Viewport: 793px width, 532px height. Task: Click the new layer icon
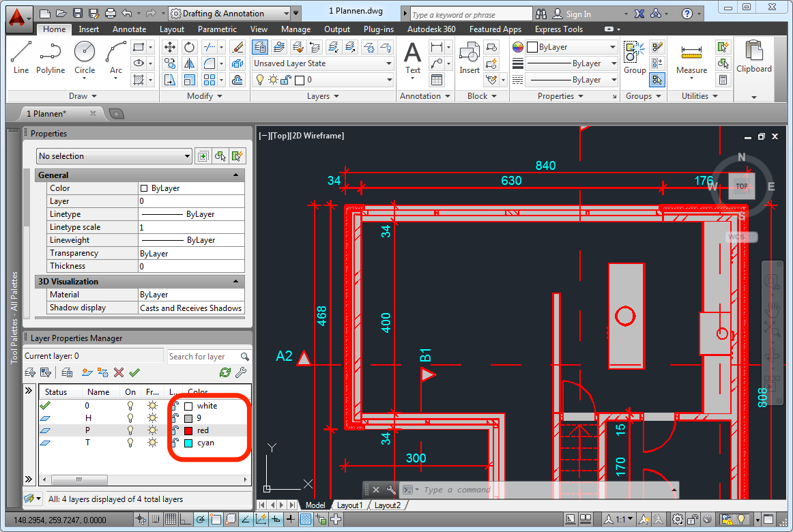pyautogui.click(x=87, y=373)
